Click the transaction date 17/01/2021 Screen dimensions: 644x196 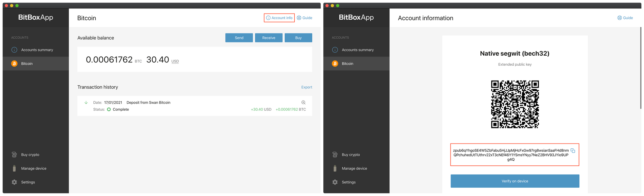click(113, 103)
